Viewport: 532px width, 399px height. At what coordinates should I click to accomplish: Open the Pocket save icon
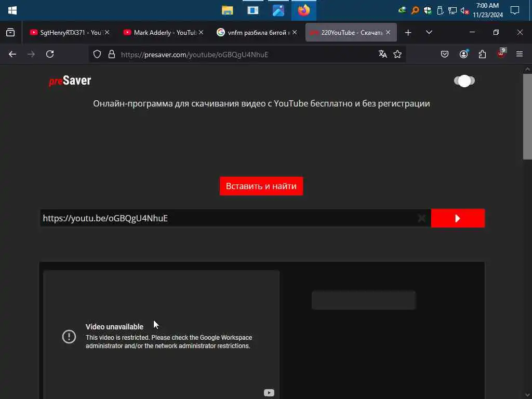445,54
